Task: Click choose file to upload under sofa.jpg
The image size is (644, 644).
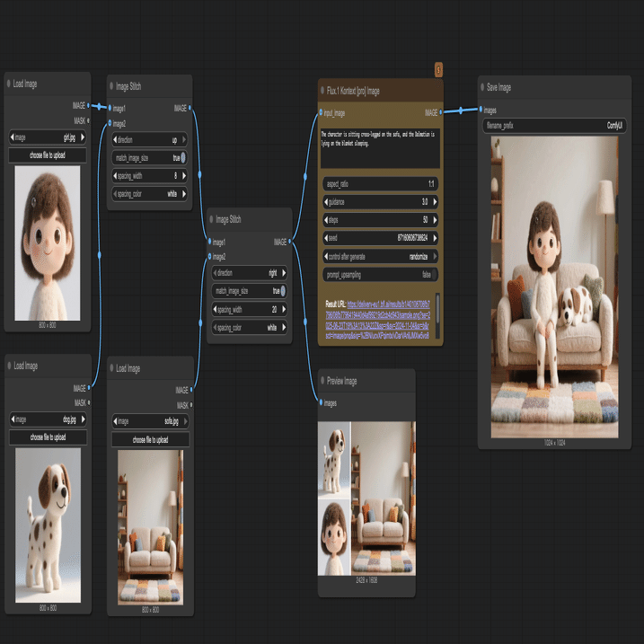Action: (150, 439)
